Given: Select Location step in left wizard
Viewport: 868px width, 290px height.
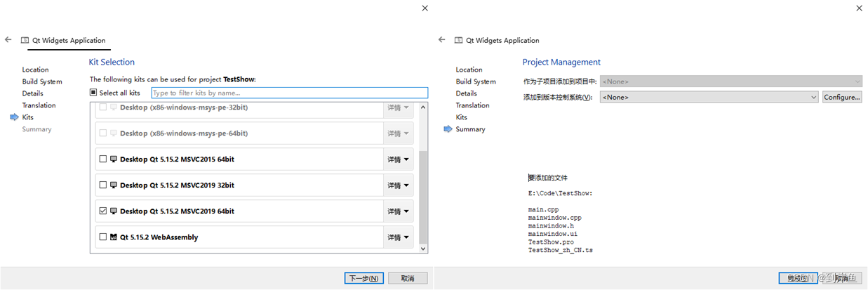Looking at the screenshot, I should [35, 70].
